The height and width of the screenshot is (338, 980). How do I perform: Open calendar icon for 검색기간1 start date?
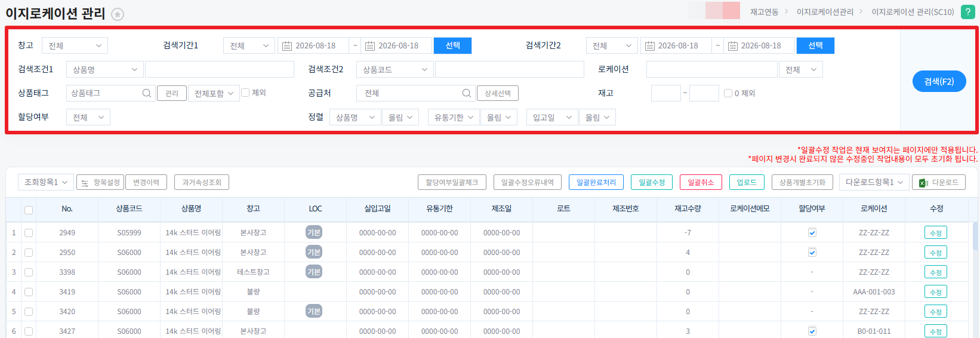287,46
